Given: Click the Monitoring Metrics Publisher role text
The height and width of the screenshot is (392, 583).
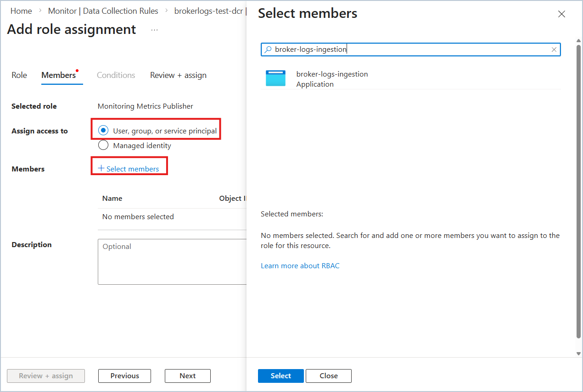Looking at the screenshot, I should click(x=146, y=106).
